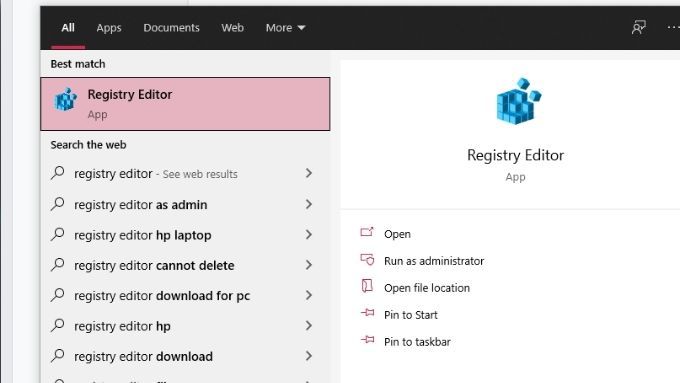This screenshot has width=680, height=383.
Task: Select 'registry editor cannot delete' suggestion
Action: [185, 265]
